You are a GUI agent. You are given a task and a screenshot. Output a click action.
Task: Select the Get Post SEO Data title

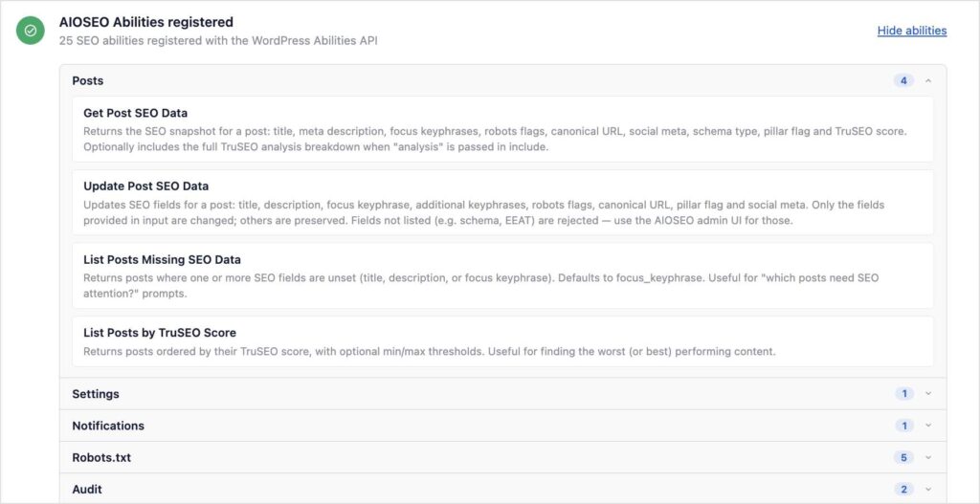point(135,113)
